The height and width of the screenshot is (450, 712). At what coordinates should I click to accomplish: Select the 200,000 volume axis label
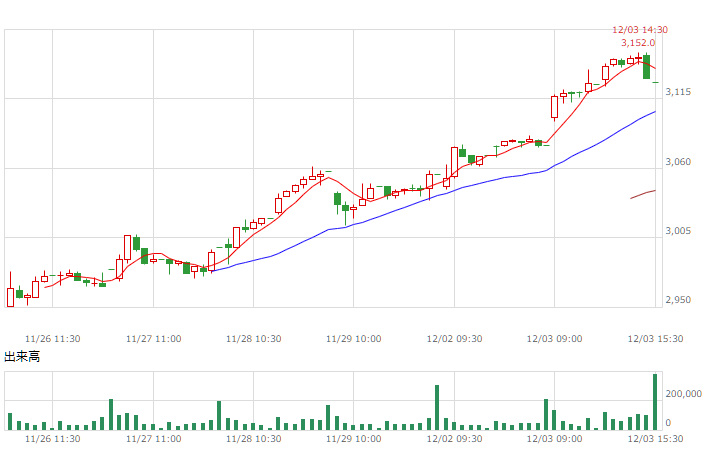[683, 394]
